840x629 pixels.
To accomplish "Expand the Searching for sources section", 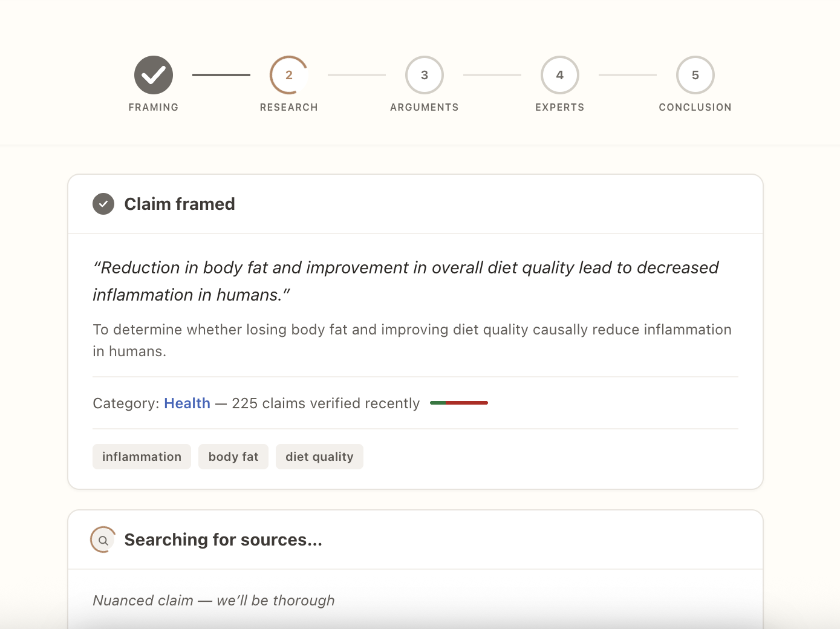I will [223, 539].
